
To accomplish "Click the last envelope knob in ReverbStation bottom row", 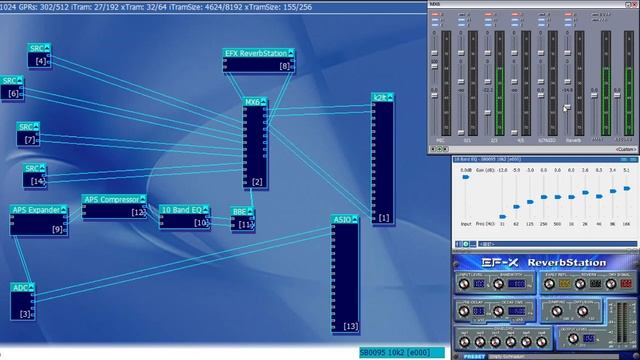I will coord(542,342).
